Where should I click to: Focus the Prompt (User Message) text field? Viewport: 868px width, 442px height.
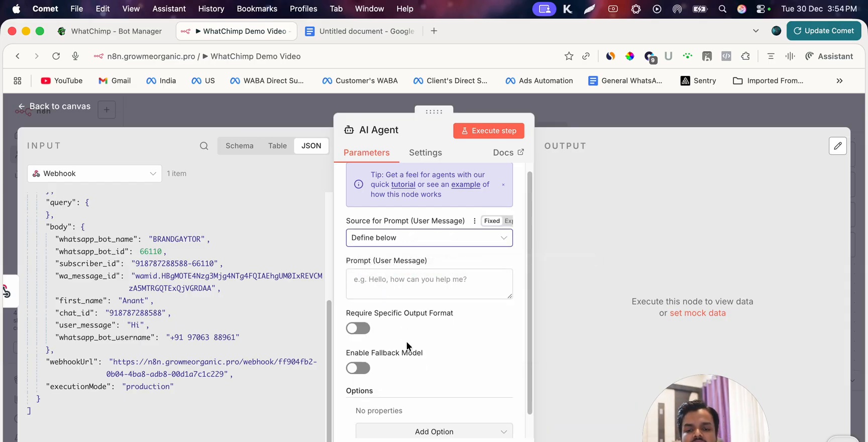[x=429, y=284]
